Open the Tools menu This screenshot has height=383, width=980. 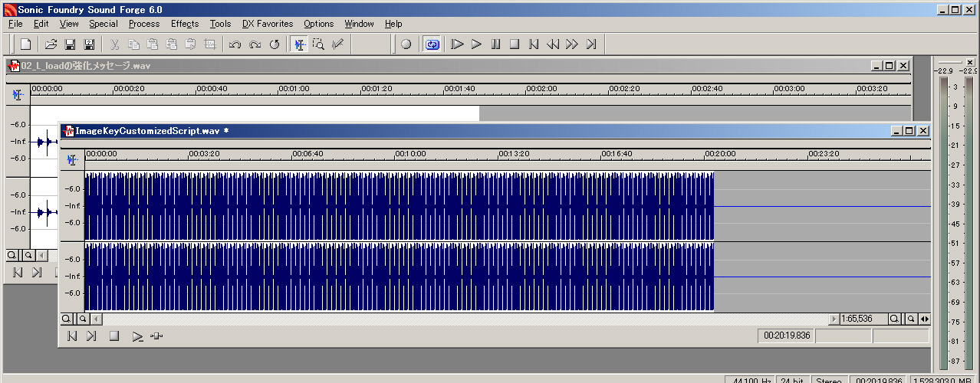(x=220, y=24)
